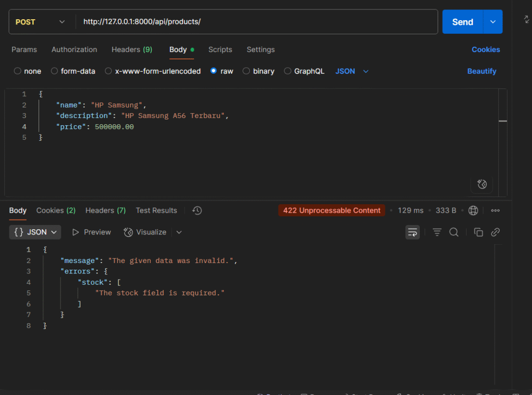Select the x-www-form-urlencoded body option
Viewport: 532px width, 395px height.
[x=109, y=71]
